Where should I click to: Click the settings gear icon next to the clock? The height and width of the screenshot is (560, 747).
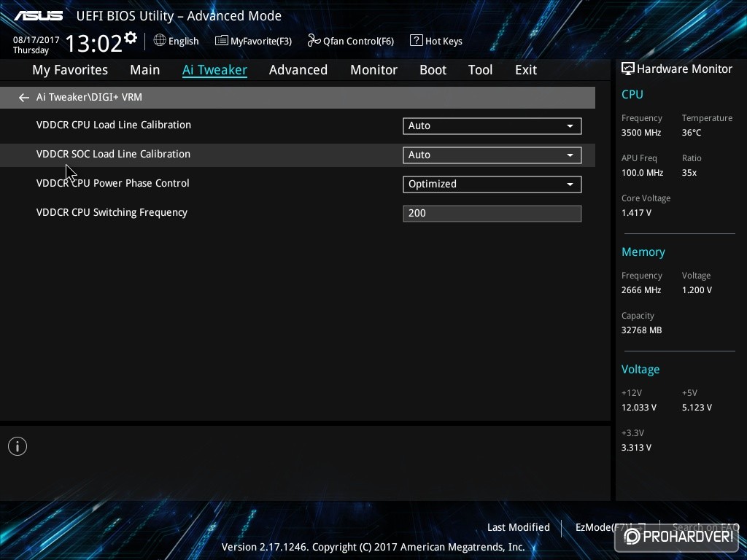pos(131,38)
